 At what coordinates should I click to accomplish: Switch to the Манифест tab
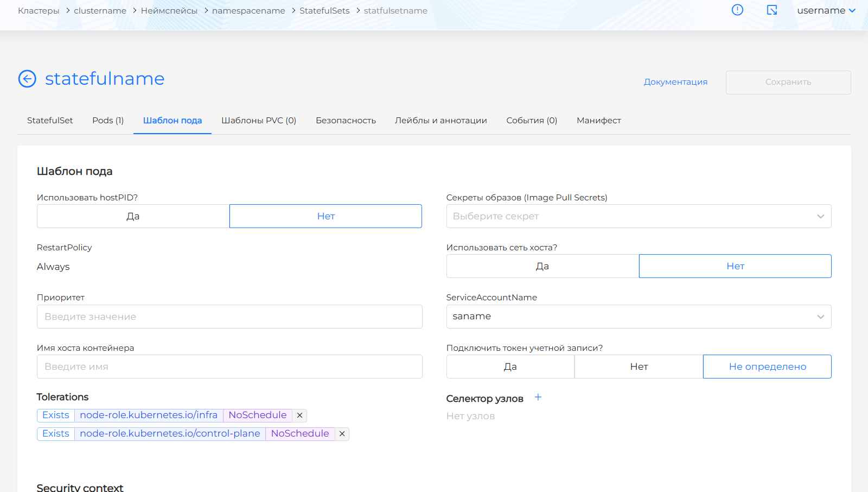pyautogui.click(x=598, y=121)
